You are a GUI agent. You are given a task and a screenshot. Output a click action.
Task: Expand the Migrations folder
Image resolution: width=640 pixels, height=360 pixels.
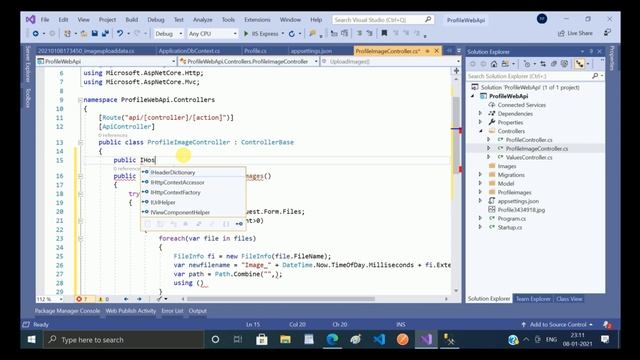480,174
